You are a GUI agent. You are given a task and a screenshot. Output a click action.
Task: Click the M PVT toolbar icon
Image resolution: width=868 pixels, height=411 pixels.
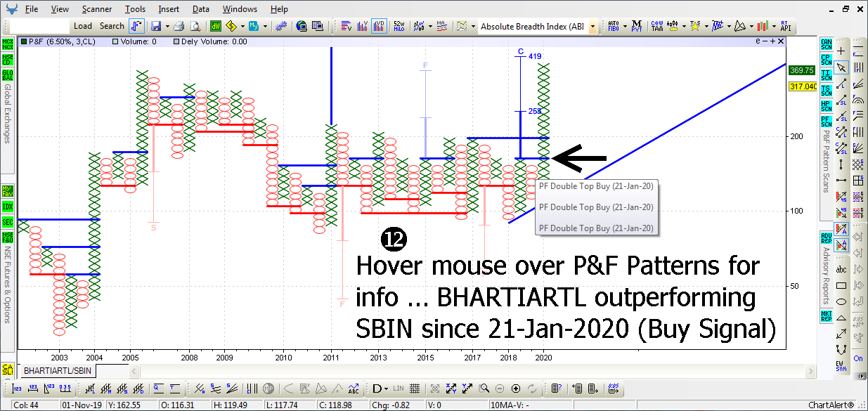click(637, 26)
